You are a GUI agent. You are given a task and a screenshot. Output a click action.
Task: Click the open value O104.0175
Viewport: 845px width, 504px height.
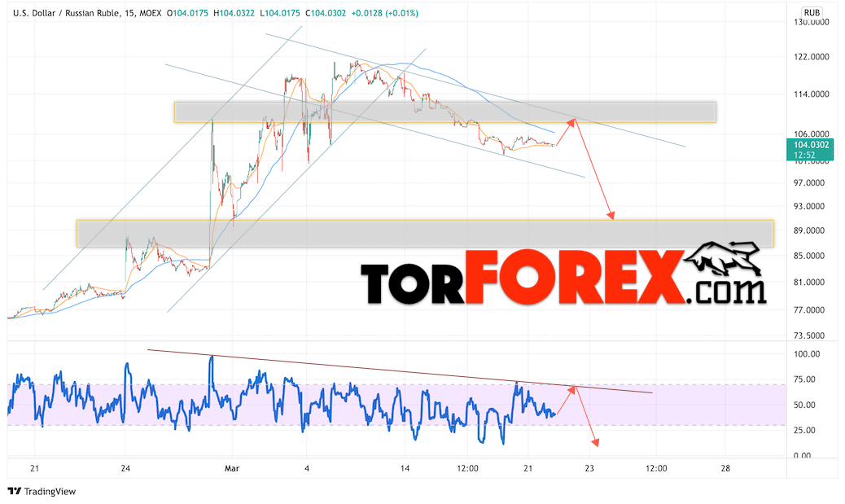tap(187, 13)
